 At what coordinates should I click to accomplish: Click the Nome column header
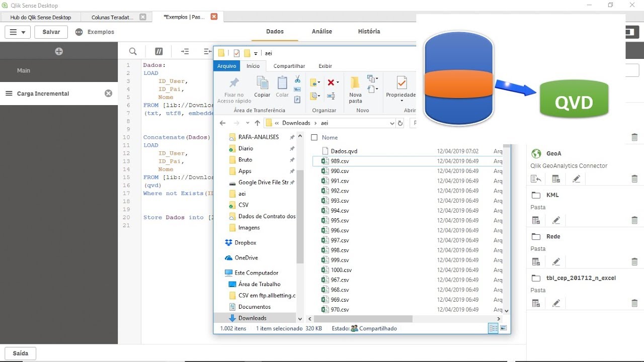coord(330,137)
